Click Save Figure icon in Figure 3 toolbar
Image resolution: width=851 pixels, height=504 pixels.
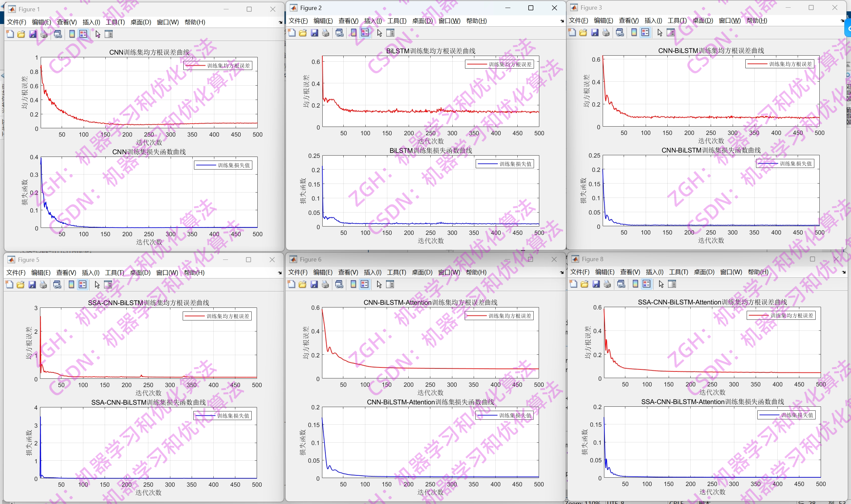pos(595,33)
